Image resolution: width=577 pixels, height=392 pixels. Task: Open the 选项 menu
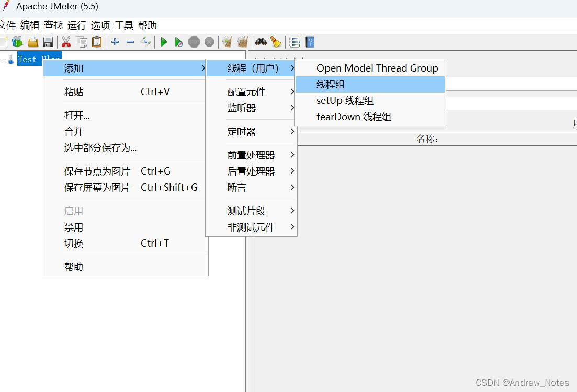[x=100, y=26]
